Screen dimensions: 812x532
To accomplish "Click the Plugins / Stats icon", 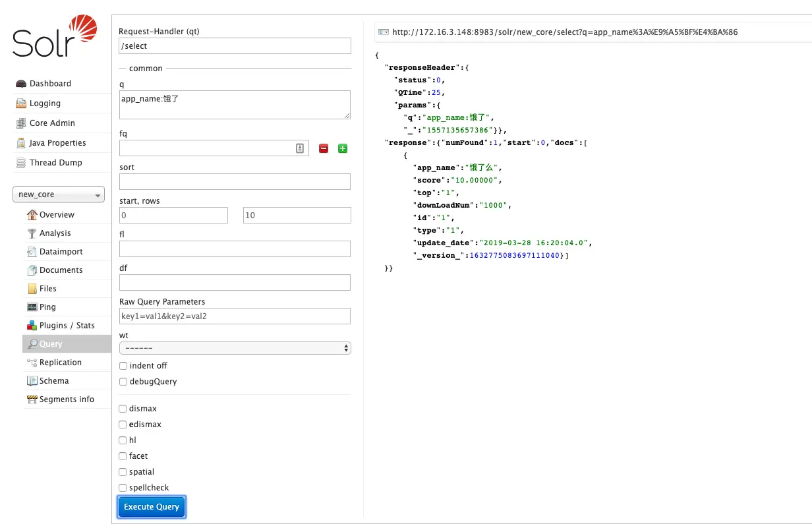I will click(x=32, y=326).
